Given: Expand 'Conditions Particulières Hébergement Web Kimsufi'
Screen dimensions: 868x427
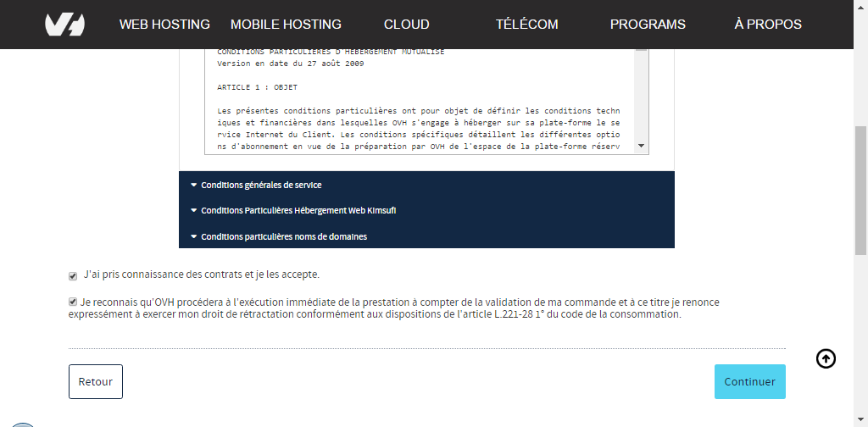Looking at the screenshot, I should [x=427, y=211].
